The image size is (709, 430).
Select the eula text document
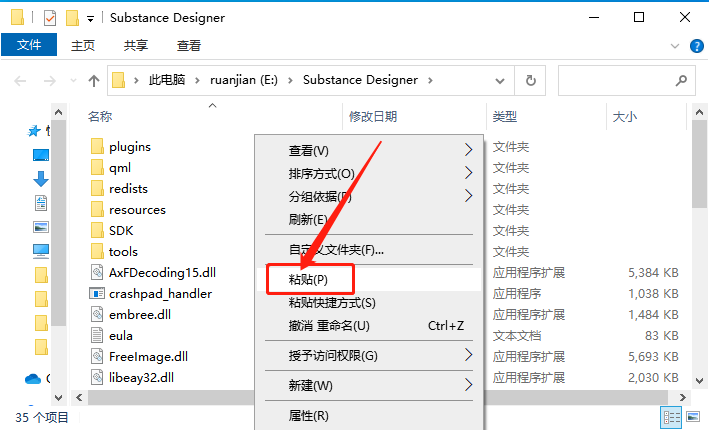[111, 335]
